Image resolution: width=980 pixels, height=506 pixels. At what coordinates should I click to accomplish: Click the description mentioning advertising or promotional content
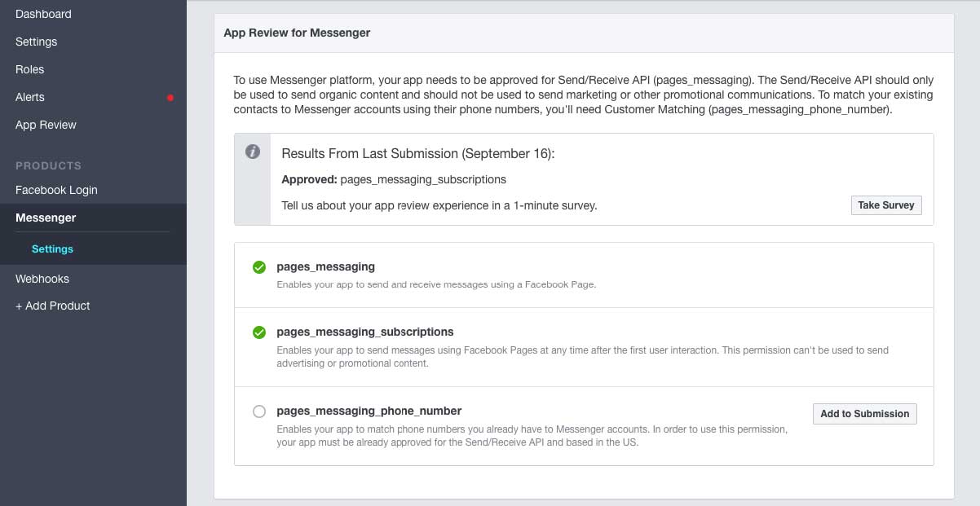click(582, 357)
